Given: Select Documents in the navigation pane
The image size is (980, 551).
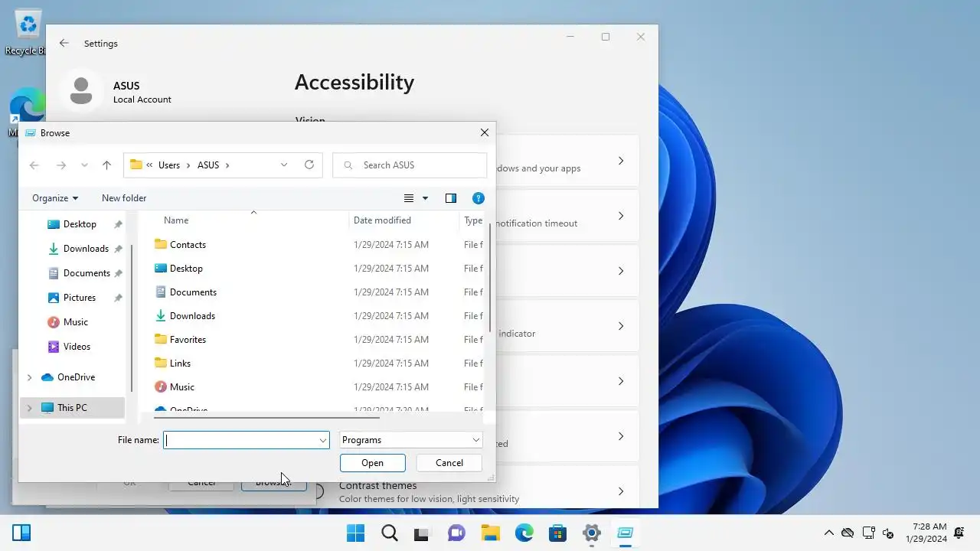Looking at the screenshot, I should coord(87,273).
